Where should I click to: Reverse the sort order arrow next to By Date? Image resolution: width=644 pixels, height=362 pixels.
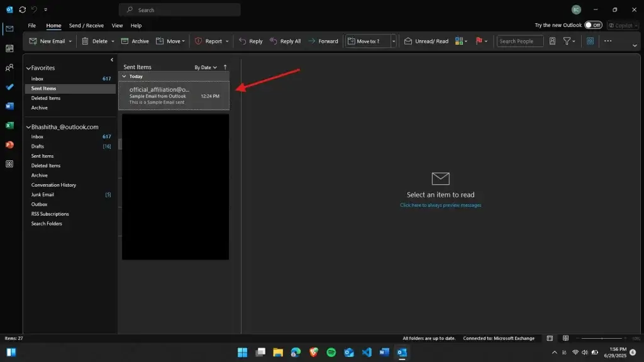[x=225, y=67]
